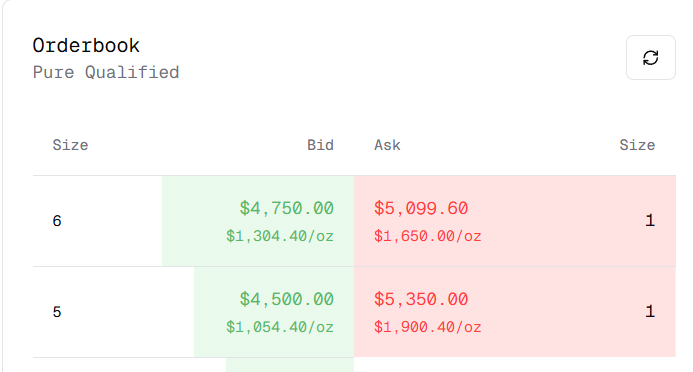This screenshot has height=372, width=693.
Task: Click ask size 1 beside $5,099.60
Action: [650, 220]
